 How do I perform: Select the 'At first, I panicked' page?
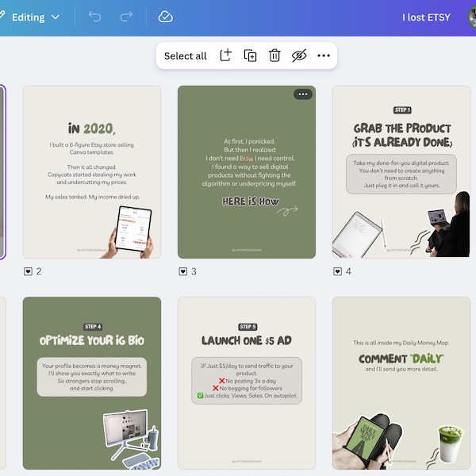[247, 172]
